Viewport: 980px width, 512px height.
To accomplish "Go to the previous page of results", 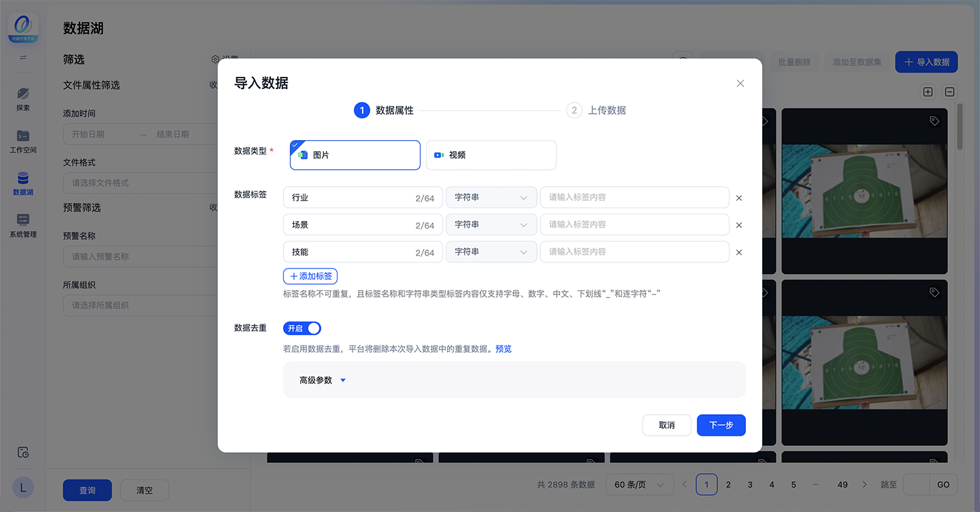I will click(x=685, y=485).
